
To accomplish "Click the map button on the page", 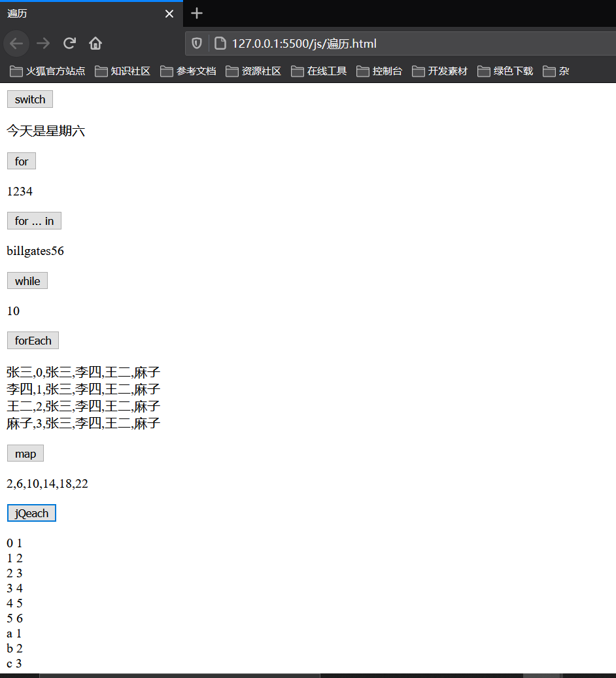I will [25, 453].
